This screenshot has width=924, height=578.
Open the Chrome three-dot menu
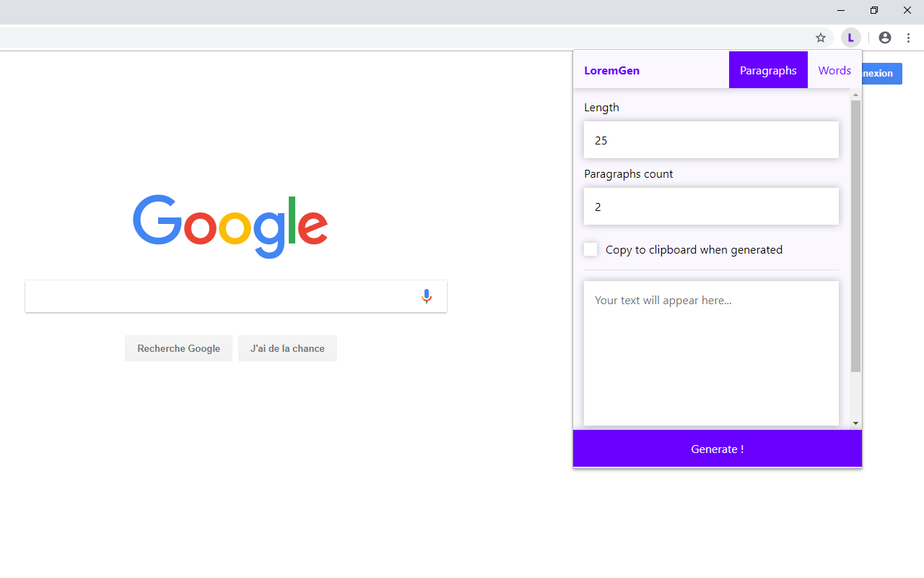tap(908, 38)
